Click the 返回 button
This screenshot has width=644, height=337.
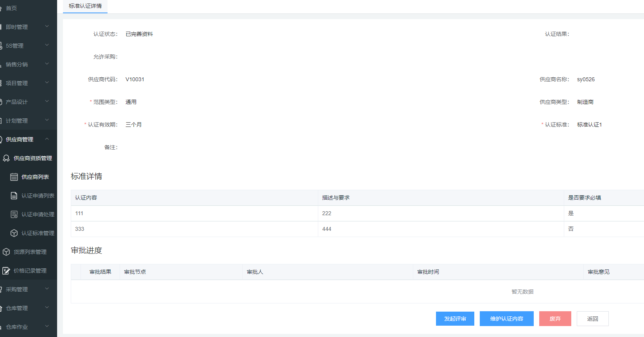[x=592, y=319]
